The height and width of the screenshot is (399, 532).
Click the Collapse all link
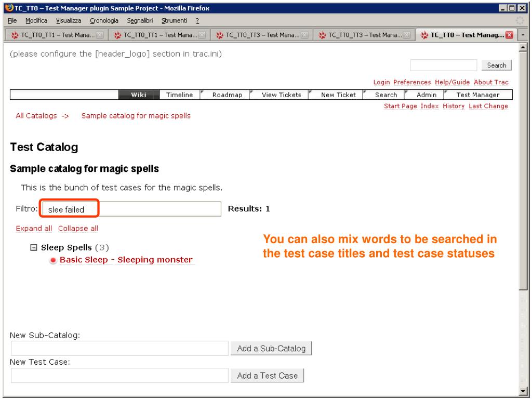coord(78,229)
